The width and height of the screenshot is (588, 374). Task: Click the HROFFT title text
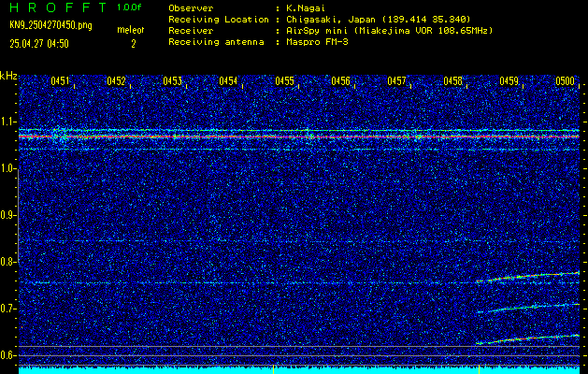tap(59, 7)
